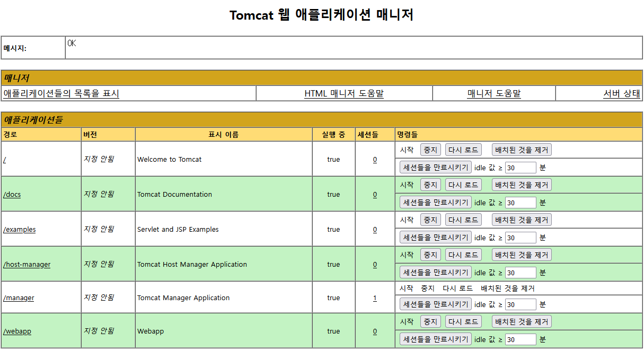
Task: View session count for /docs
Action: [x=375, y=195]
